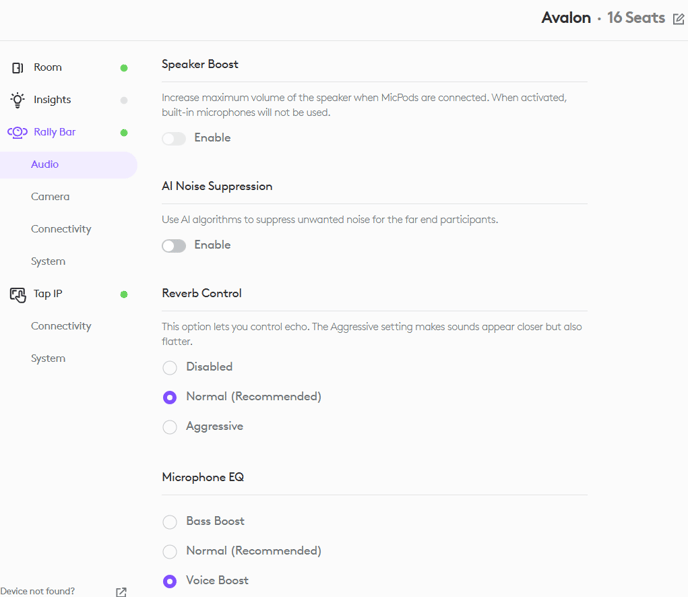Enable the Speaker Boost toggle
The width and height of the screenshot is (688, 597).
tap(174, 138)
